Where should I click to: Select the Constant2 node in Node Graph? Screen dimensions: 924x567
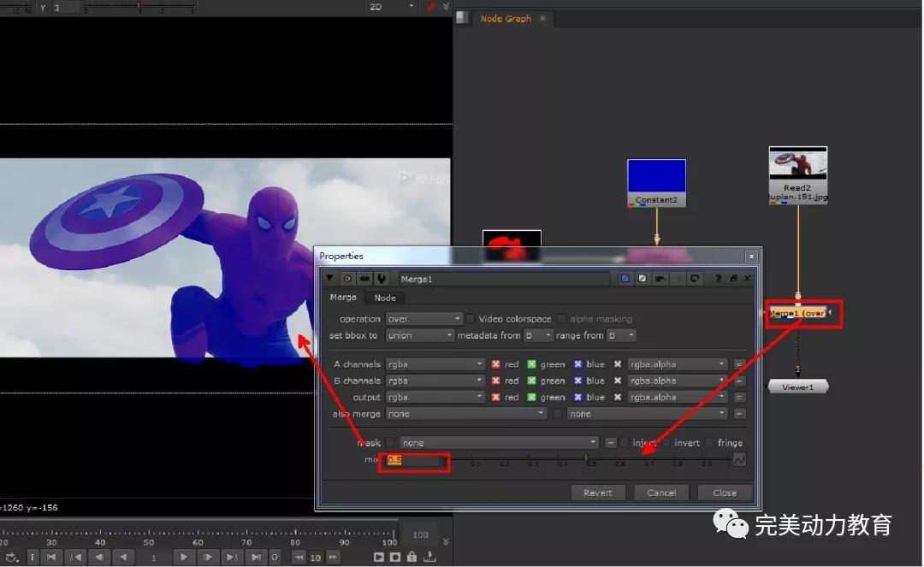[656, 183]
